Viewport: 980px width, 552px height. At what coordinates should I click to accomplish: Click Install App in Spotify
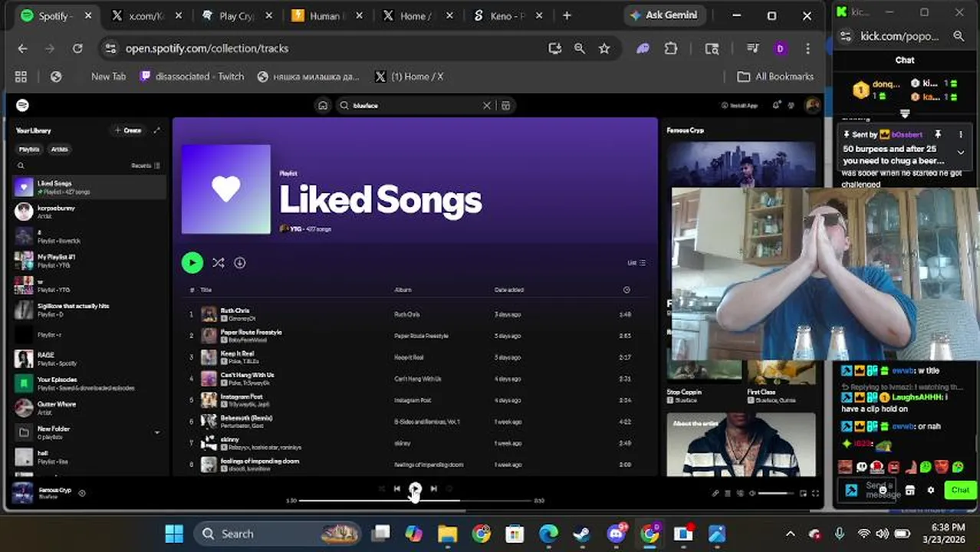tap(739, 106)
